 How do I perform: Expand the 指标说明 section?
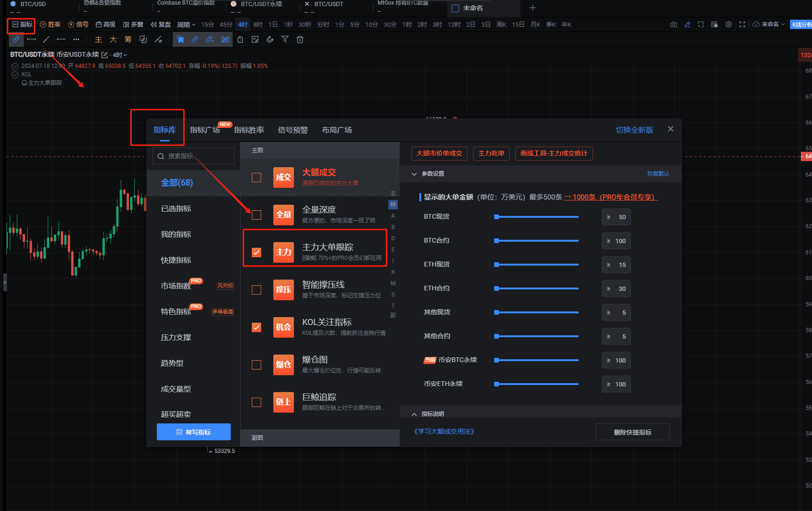[x=414, y=414]
